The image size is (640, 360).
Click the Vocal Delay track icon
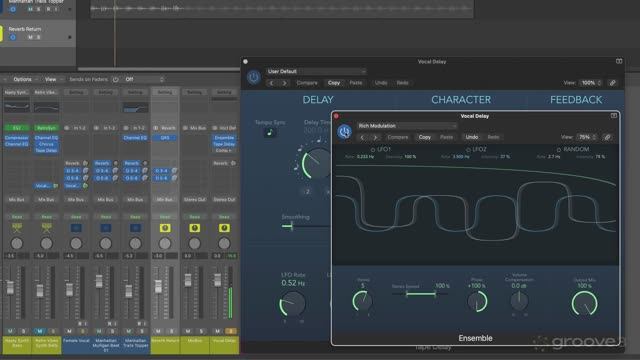(224, 228)
